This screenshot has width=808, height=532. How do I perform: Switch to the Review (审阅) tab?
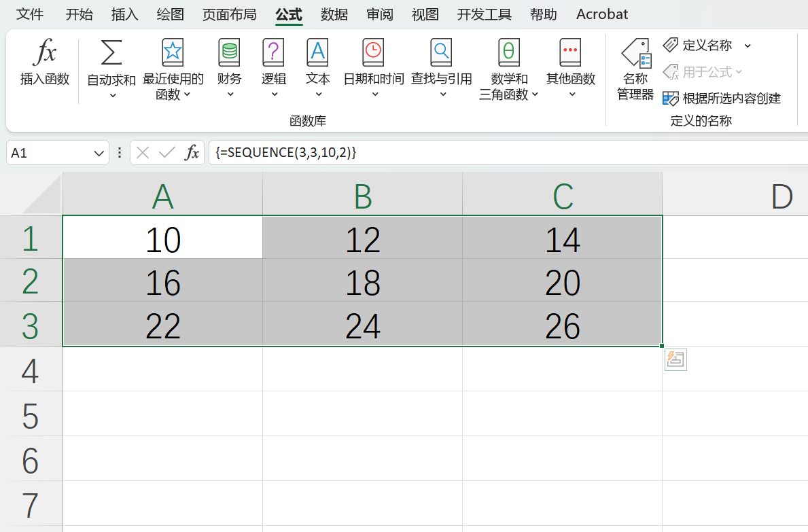(380, 14)
